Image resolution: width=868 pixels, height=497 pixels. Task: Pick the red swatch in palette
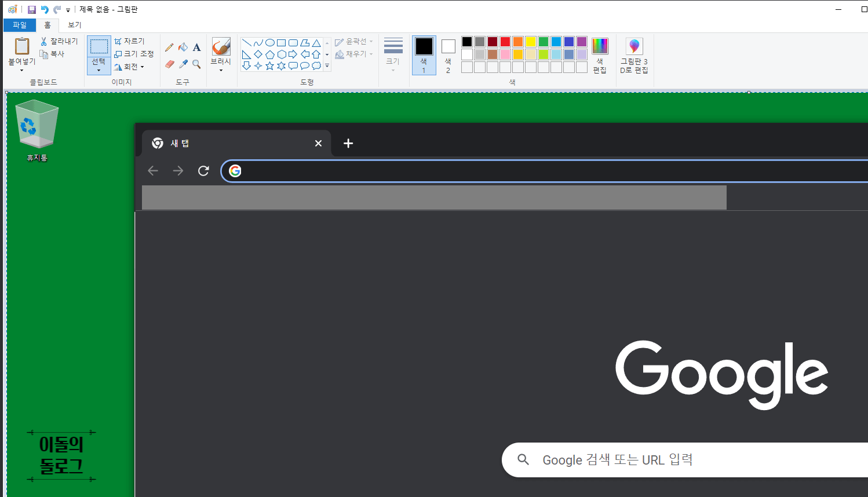(505, 42)
